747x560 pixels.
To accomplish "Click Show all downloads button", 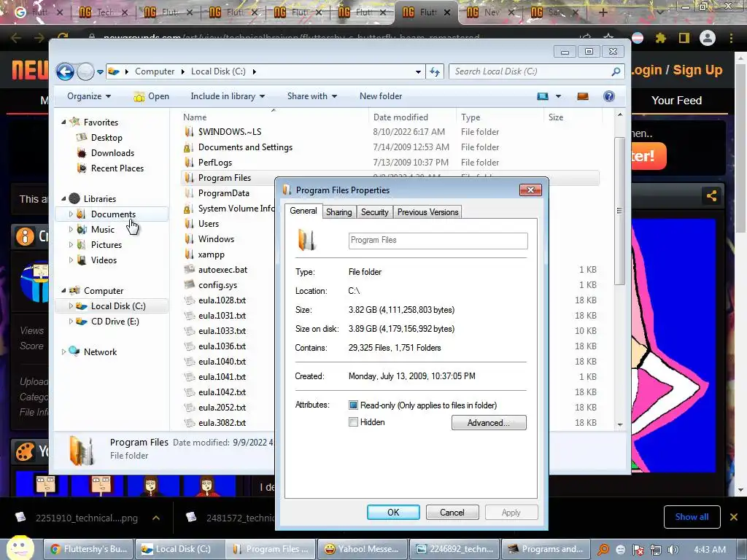I will point(692,517).
